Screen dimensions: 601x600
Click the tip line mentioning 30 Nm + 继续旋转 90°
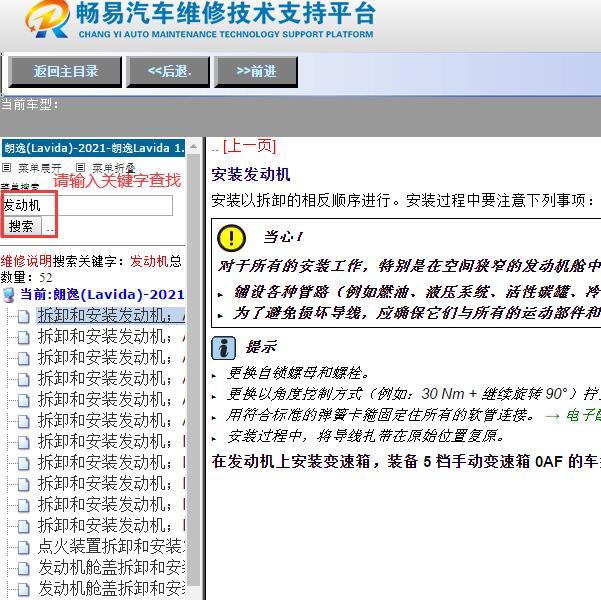coord(413,394)
